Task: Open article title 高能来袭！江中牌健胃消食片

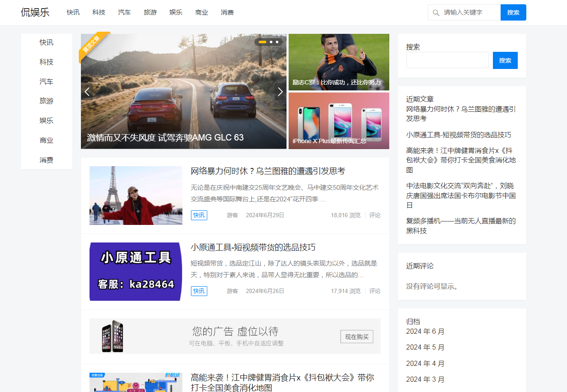Action: [283, 382]
